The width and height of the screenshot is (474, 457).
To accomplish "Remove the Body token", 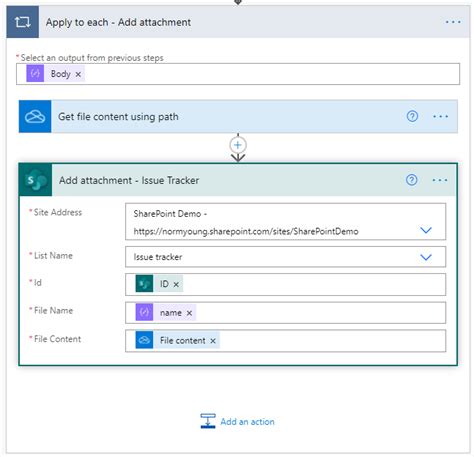I will click(x=78, y=74).
